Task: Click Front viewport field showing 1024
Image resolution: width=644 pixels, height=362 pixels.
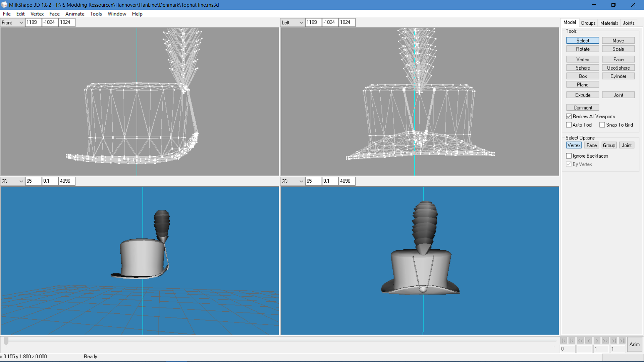Action: [x=67, y=22]
